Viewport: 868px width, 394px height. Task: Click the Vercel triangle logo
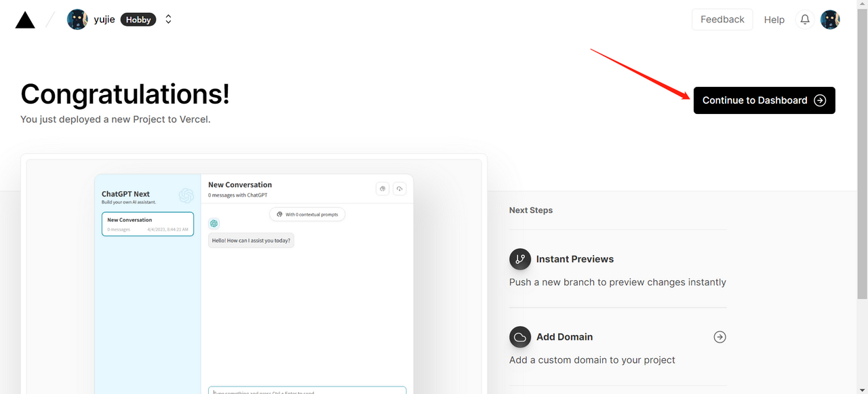point(25,20)
